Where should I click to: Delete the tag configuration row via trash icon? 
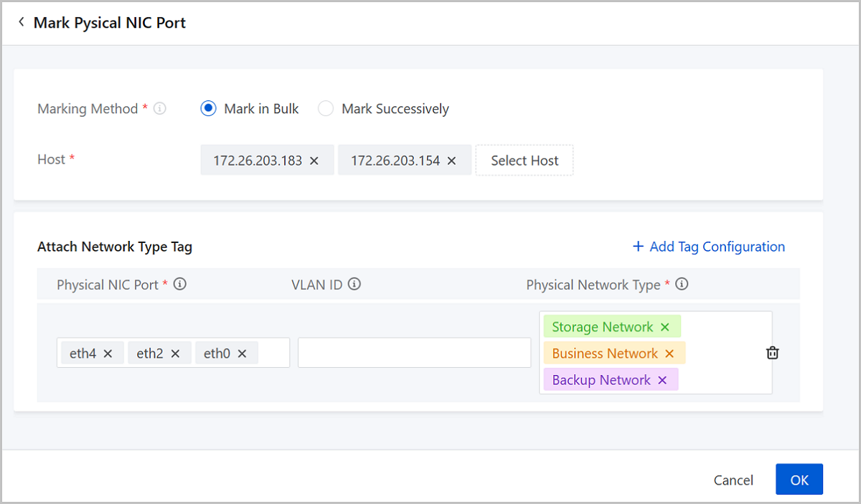click(x=772, y=353)
